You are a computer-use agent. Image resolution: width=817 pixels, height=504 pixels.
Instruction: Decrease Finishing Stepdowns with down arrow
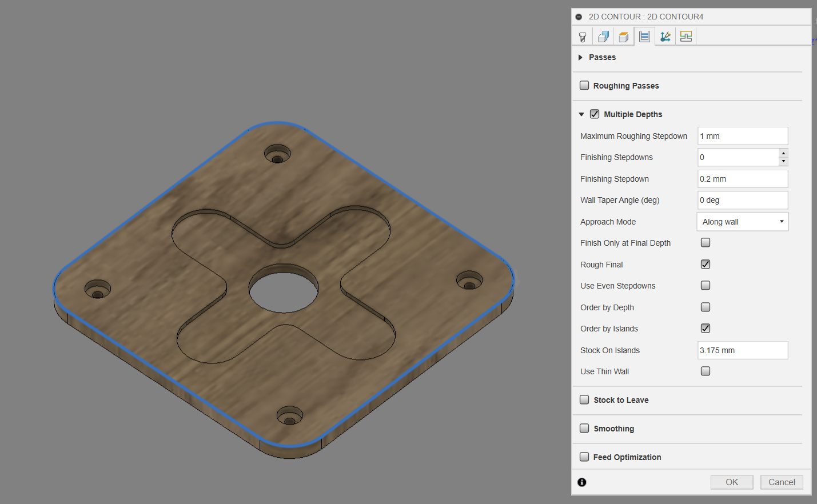point(783,161)
